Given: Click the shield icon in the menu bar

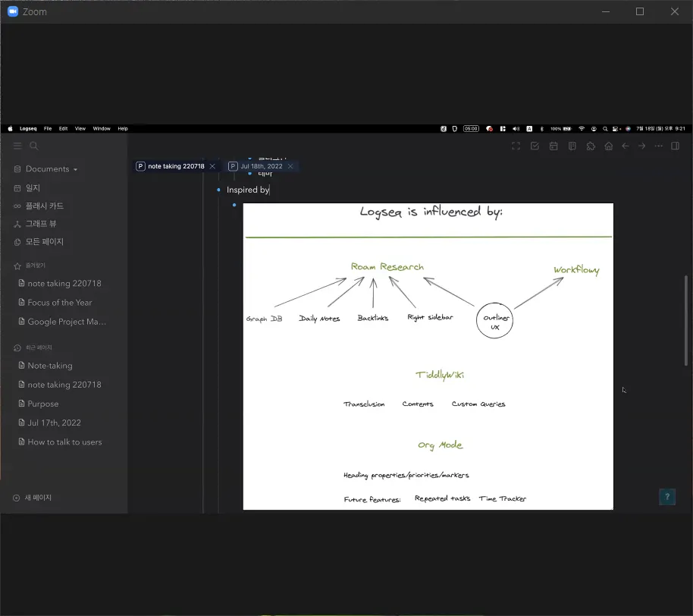Looking at the screenshot, I should pos(454,129).
